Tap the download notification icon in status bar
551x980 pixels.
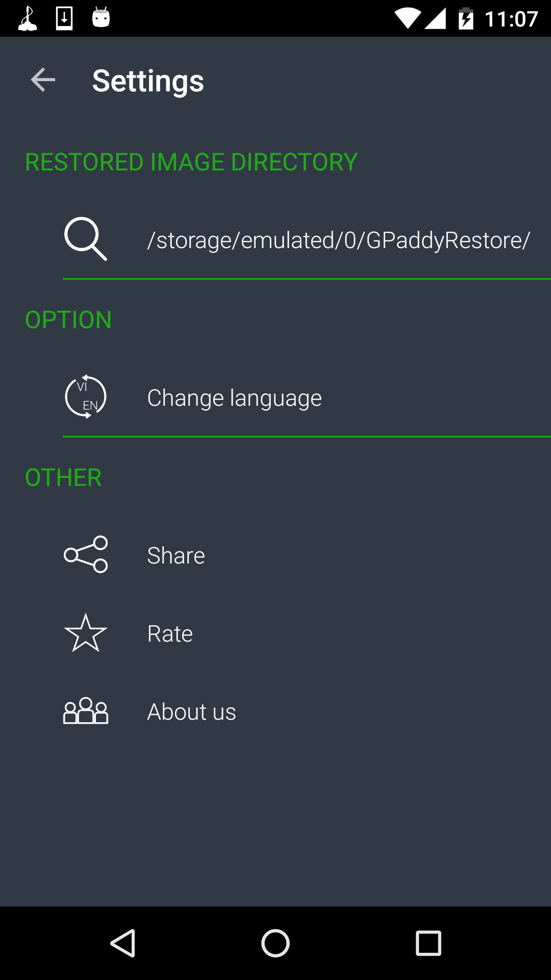pyautogui.click(x=64, y=18)
